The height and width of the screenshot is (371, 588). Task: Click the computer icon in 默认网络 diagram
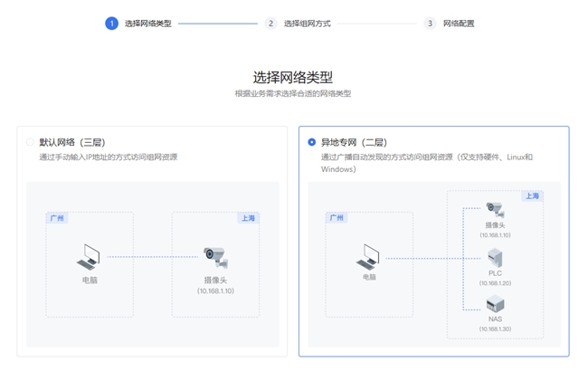89,258
